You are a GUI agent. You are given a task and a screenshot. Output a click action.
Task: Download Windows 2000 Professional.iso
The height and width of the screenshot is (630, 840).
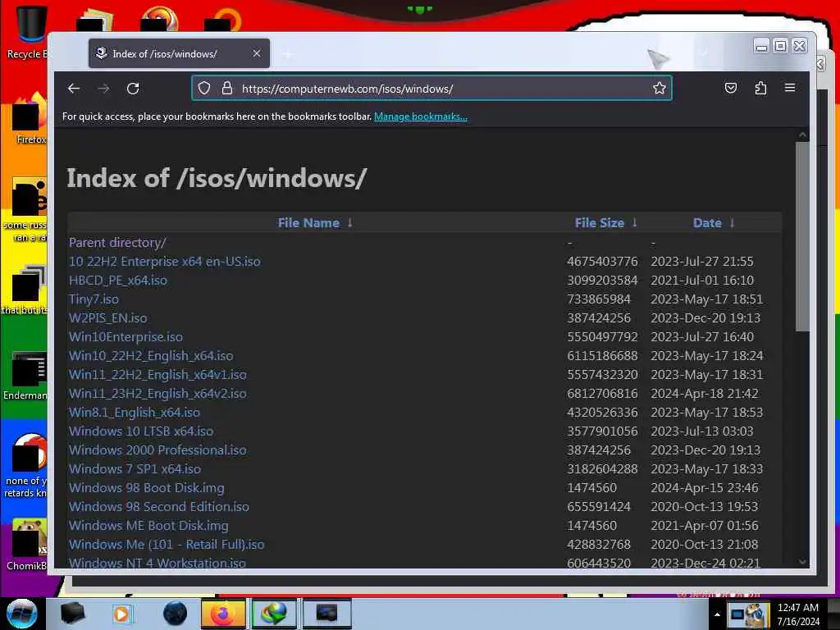[157, 450]
